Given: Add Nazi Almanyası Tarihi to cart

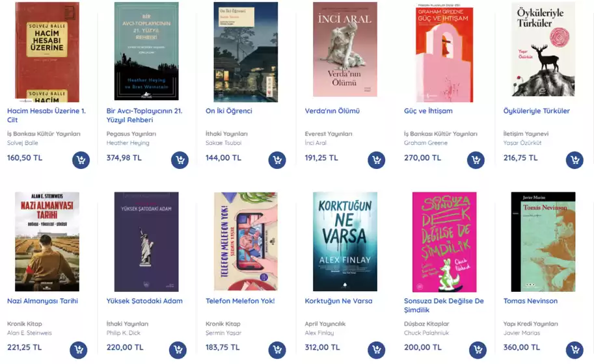Looking at the screenshot, I should tap(79, 350).
